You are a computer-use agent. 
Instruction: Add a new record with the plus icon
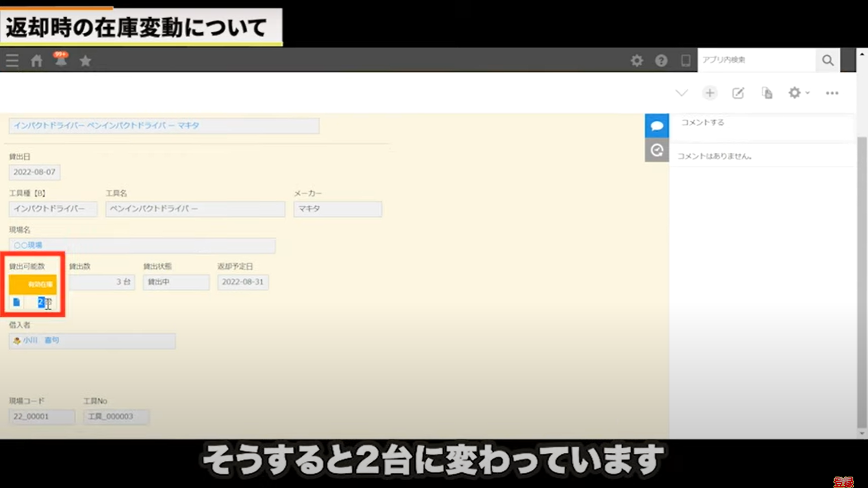710,92
